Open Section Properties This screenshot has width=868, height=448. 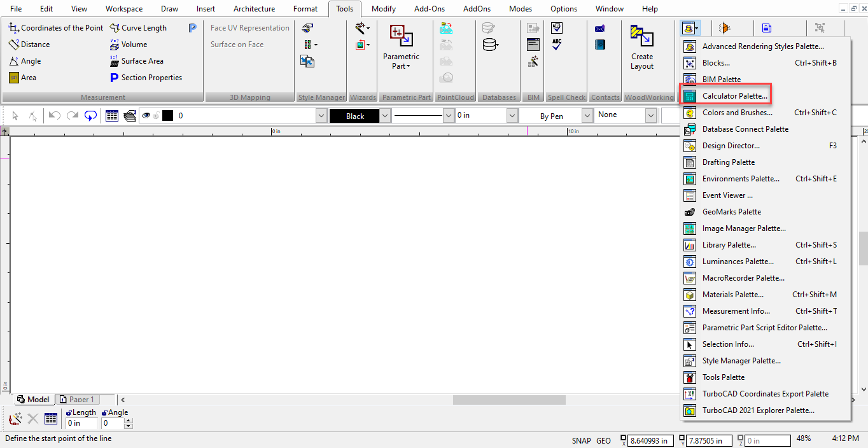(x=146, y=78)
